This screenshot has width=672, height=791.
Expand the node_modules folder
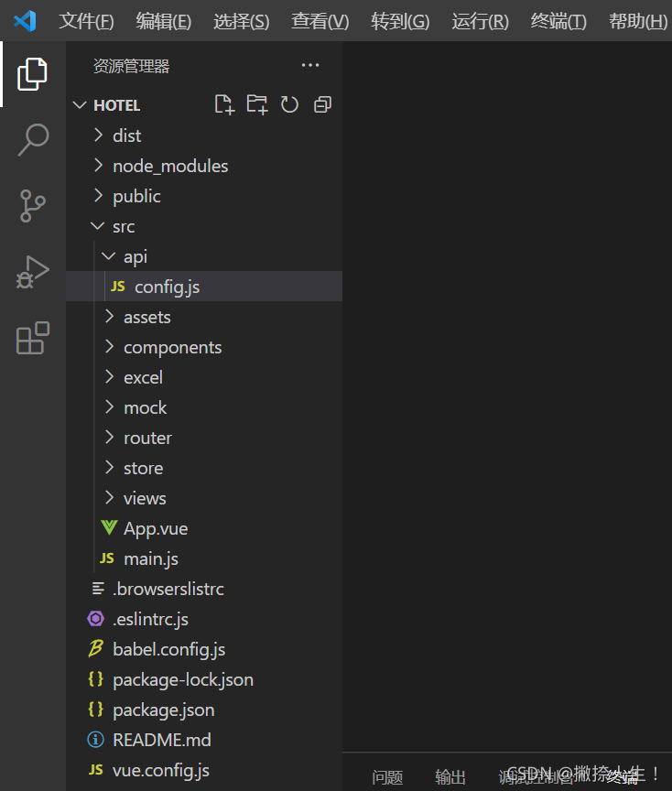(98, 166)
